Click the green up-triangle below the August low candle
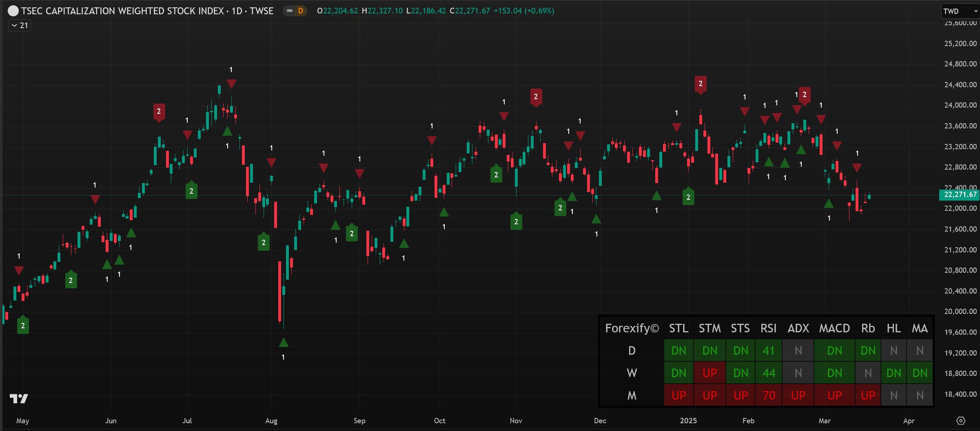Image resolution: width=980 pixels, height=431 pixels. click(284, 343)
